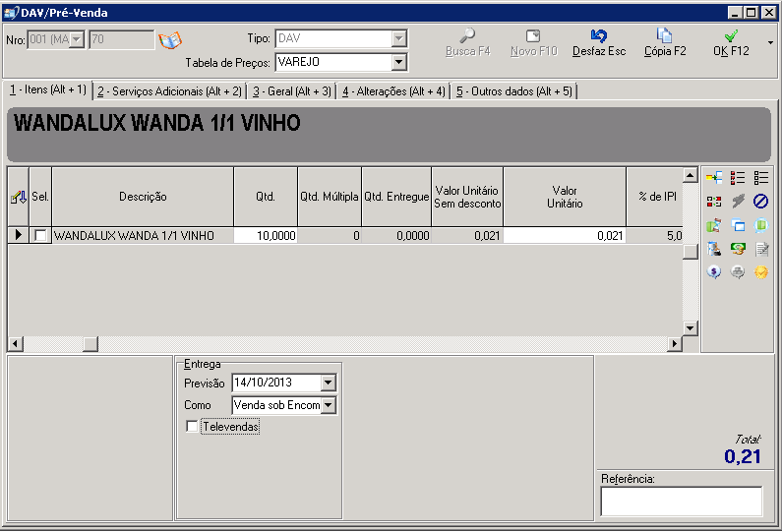This screenshot has height=532, width=782.
Task: Click inside the Referência input field
Action: point(682,502)
